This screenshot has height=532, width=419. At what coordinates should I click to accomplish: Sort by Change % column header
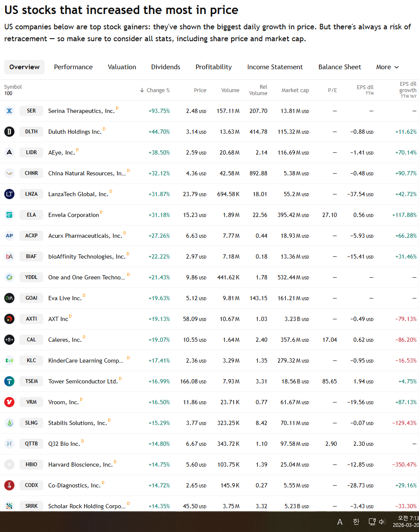click(x=155, y=90)
